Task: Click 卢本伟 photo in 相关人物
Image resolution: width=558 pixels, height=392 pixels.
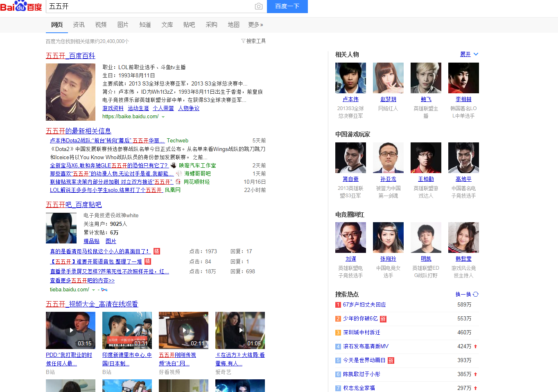Action: coord(350,78)
